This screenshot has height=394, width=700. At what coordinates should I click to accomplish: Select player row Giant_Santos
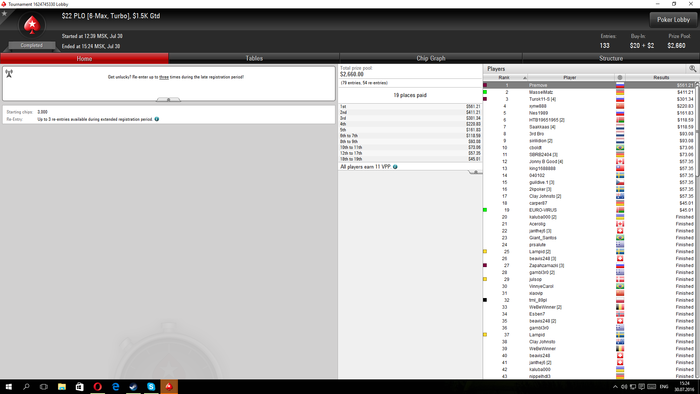(589, 238)
